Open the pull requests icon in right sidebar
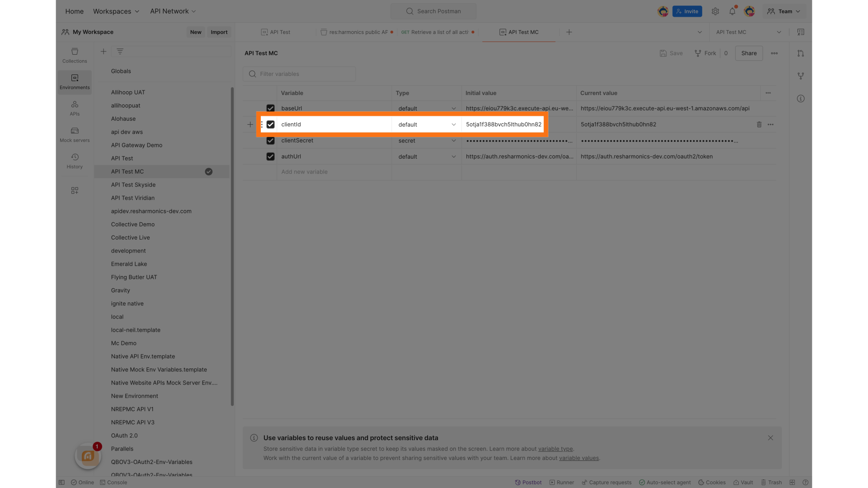Image resolution: width=868 pixels, height=488 pixels. tap(801, 53)
